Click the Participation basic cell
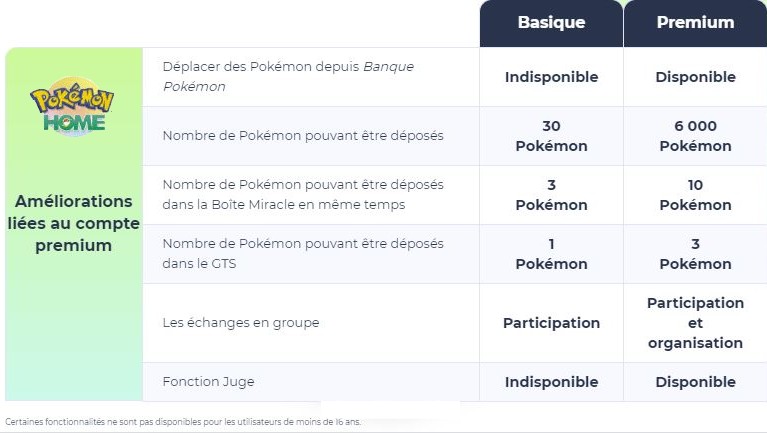This screenshot has height=433, width=767. click(x=551, y=323)
